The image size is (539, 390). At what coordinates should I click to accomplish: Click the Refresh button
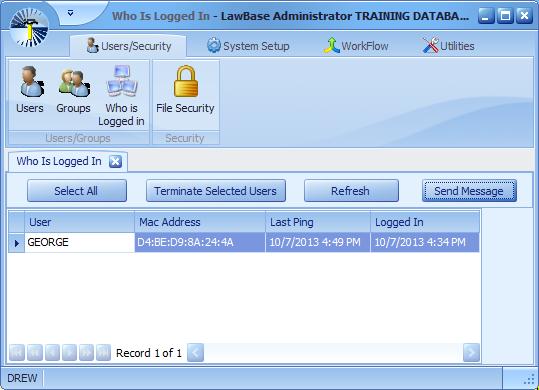[351, 191]
